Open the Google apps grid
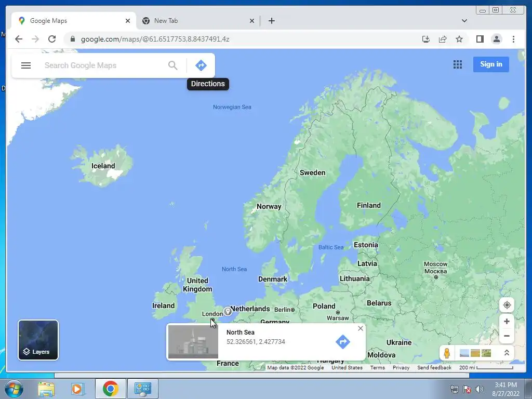This screenshot has width=532, height=399. pyautogui.click(x=457, y=64)
